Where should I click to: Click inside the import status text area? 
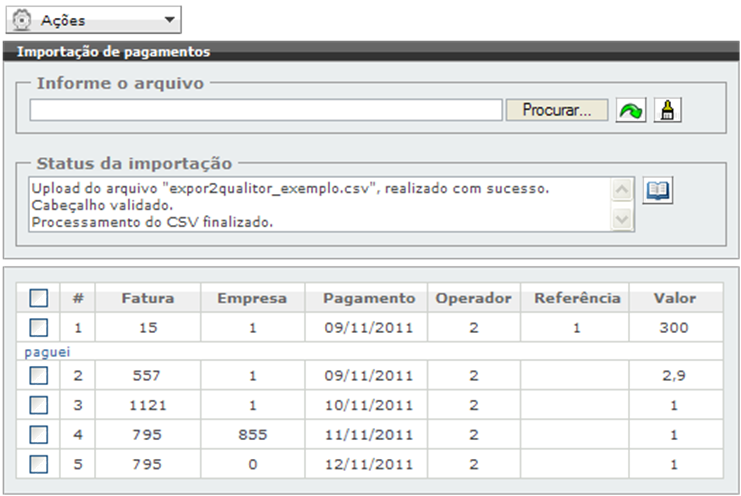click(318, 204)
